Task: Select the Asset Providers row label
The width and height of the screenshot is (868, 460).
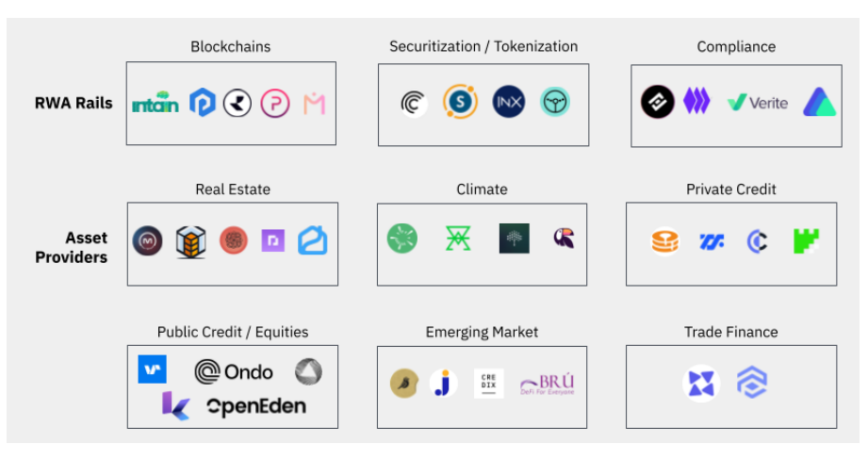Action: 72,247
